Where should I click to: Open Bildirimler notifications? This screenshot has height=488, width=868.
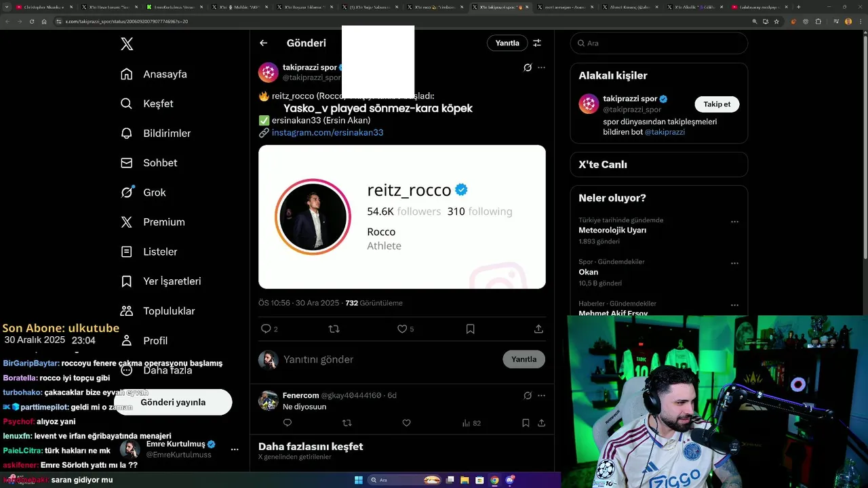pos(155,134)
